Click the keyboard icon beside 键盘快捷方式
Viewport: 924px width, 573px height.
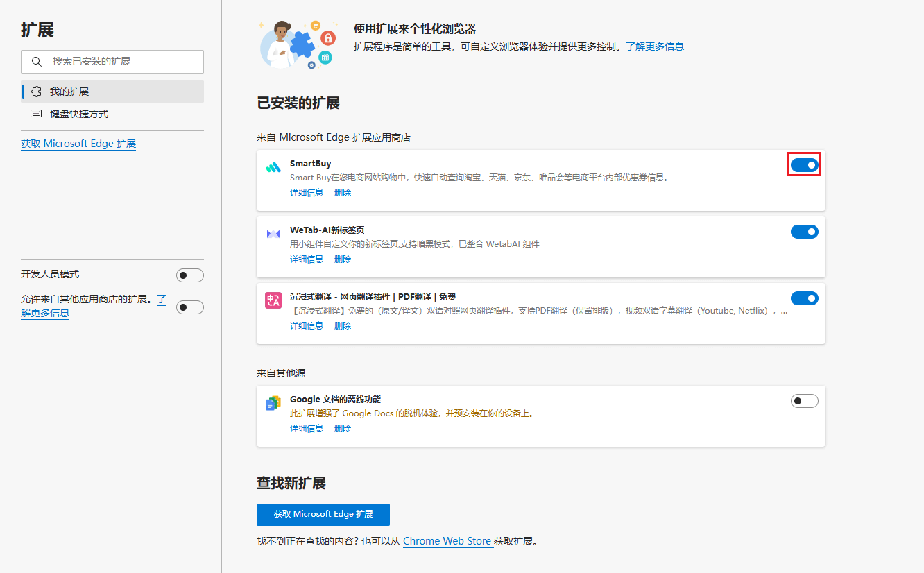click(35, 114)
